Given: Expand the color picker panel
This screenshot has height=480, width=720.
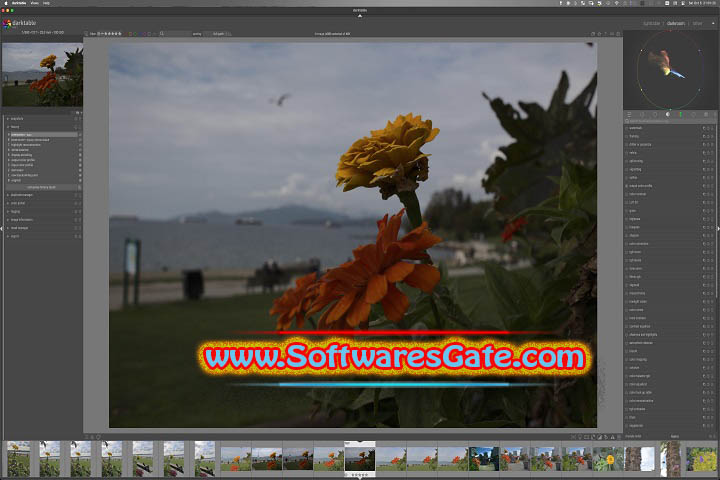Looking at the screenshot, I should click(x=8, y=203).
